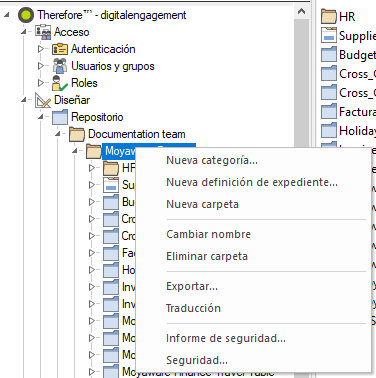Select Factura label in right pane

[357, 111]
